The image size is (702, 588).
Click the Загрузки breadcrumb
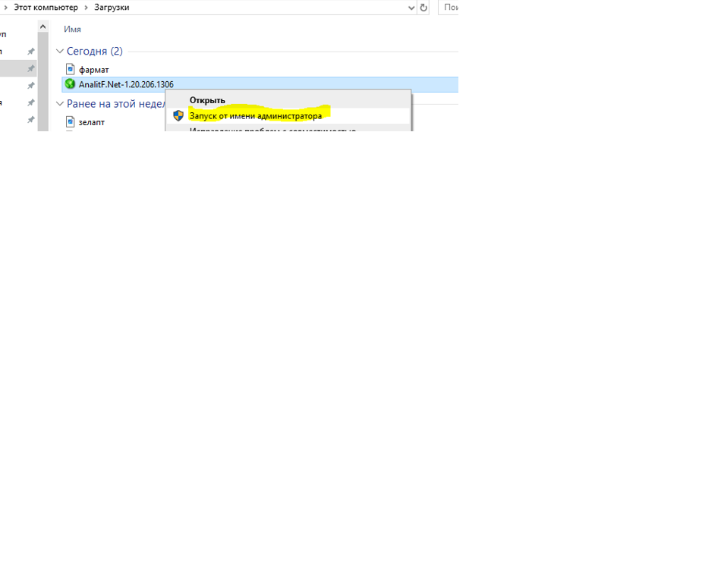112,8
